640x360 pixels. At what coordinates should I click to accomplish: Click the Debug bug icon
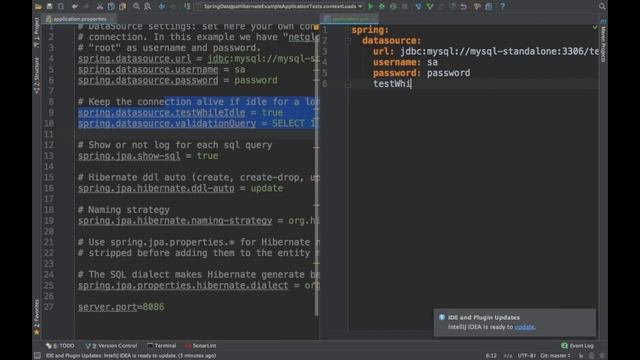point(382,7)
